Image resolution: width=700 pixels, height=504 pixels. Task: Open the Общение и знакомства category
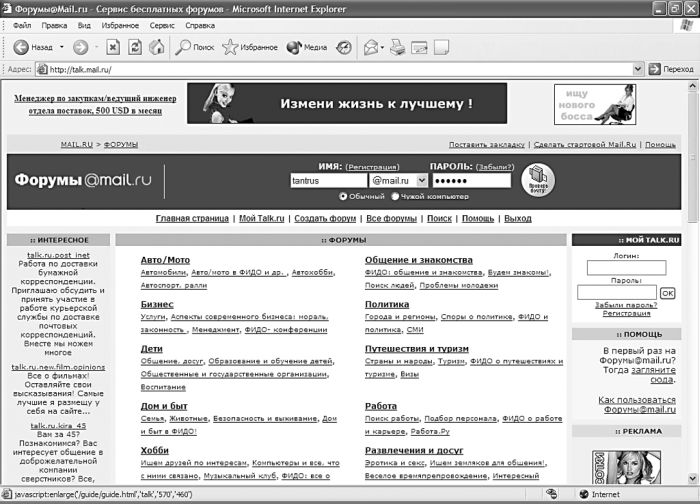419,260
